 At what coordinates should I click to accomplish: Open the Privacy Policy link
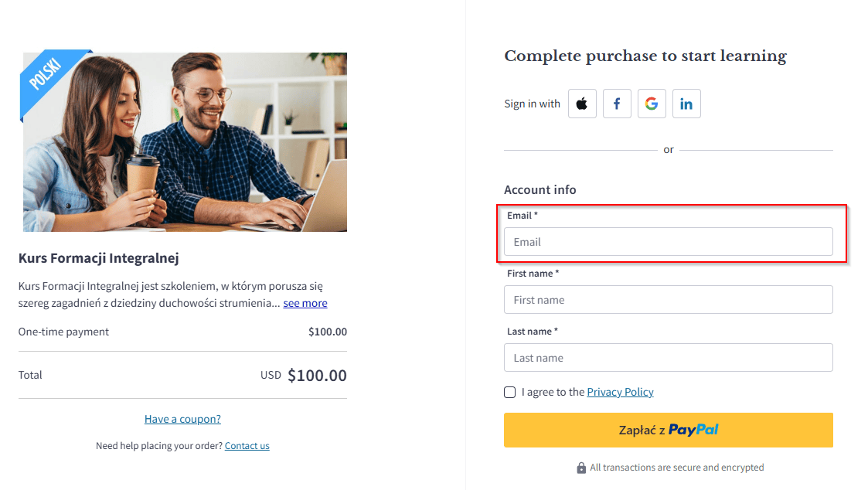pos(620,393)
